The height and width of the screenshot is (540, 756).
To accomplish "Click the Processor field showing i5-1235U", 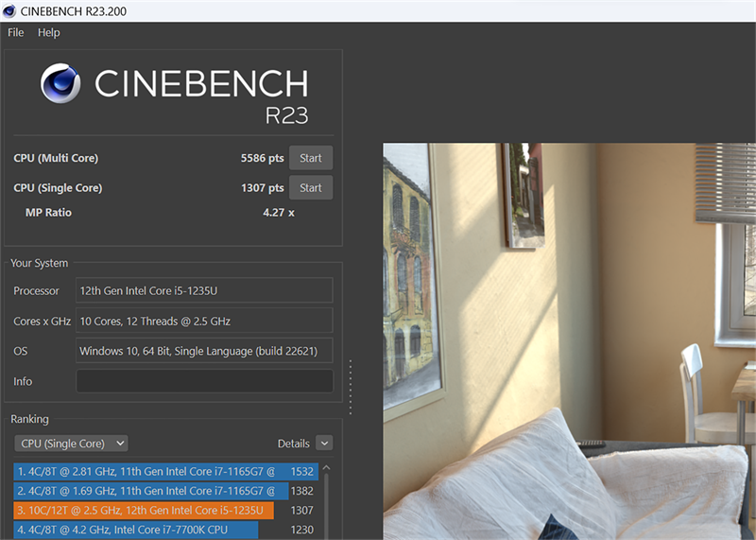I will (204, 290).
